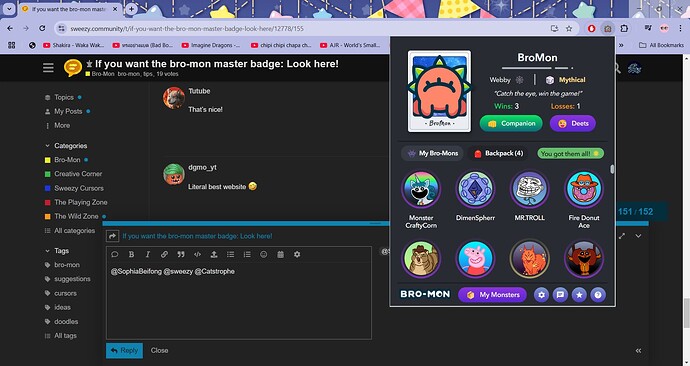Select the MR.TROLL monster thumbnail
The width and height of the screenshot is (690, 366).
529,190
